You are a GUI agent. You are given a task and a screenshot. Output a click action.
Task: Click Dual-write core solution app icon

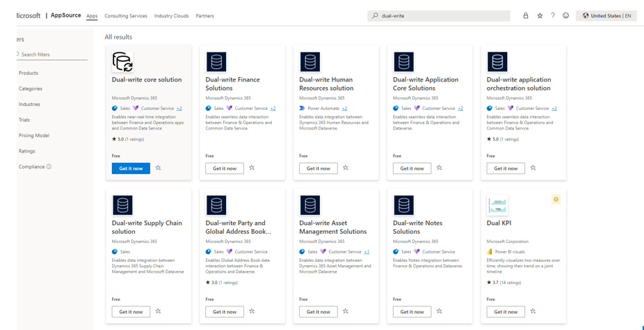(x=122, y=62)
